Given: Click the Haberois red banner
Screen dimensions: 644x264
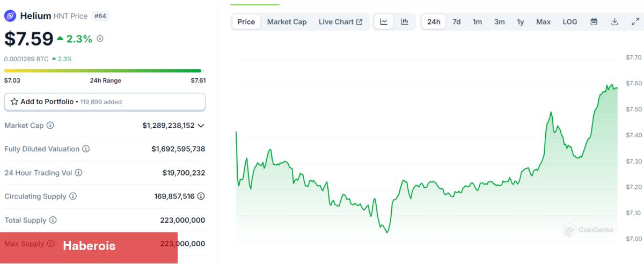Looking at the screenshot, I should pos(89,247).
